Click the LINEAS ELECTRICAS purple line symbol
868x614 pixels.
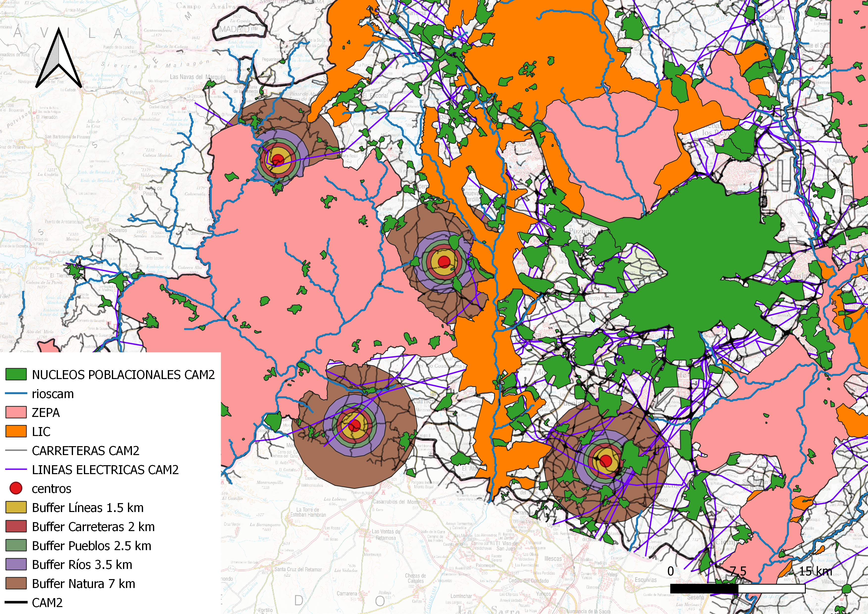pos(16,470)
